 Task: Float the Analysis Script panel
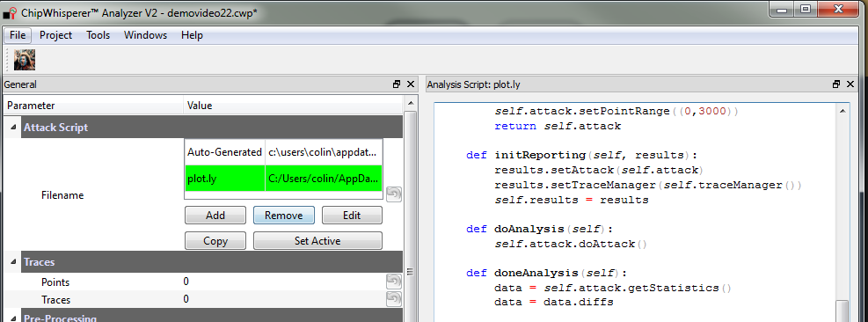point(835,84)
